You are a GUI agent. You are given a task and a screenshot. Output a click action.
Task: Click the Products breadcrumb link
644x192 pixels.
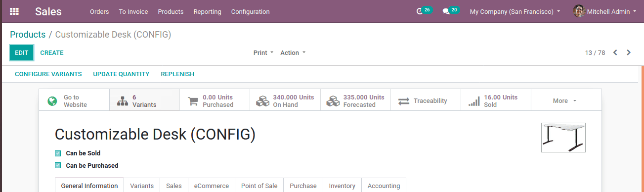click(x=28, y=35)
